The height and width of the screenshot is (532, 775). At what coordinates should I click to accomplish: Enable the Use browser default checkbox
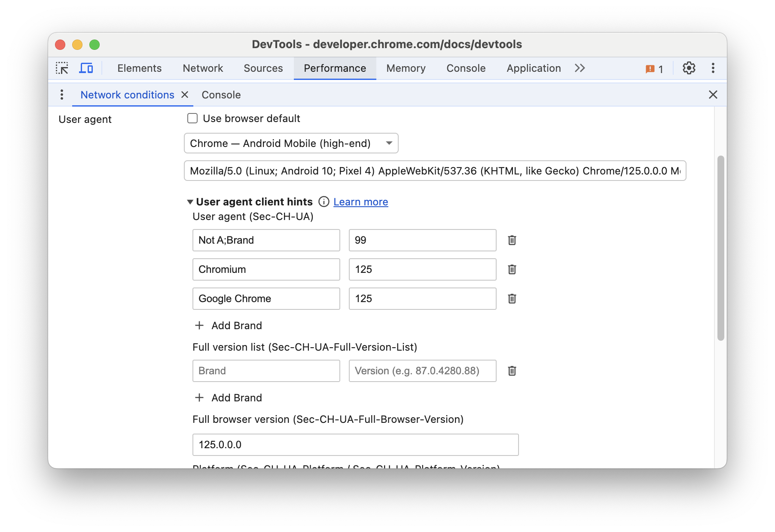pyautogui.click(x=192, y=118)
